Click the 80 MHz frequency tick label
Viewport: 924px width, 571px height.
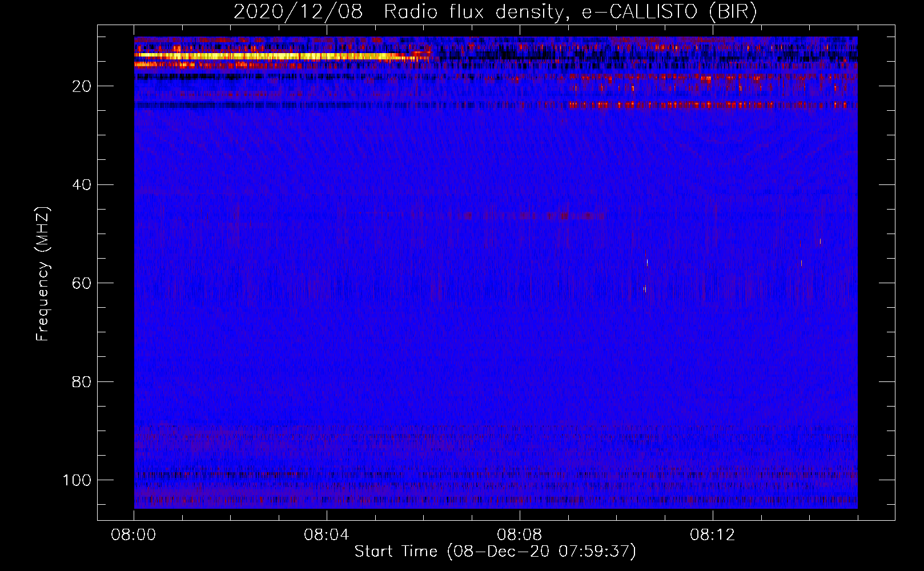tap(82, 381)
